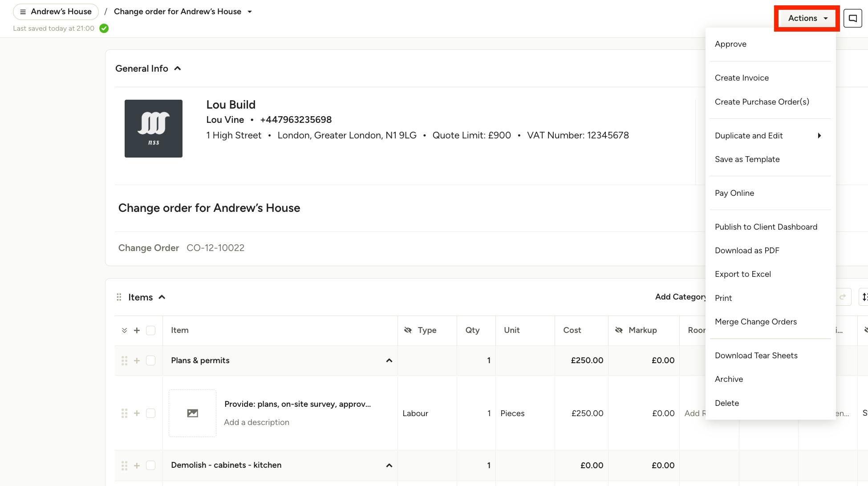This screenshot has width=868, height=486.
Task: Open the Andrew's House project menu button
Action: tap(56, 12)
